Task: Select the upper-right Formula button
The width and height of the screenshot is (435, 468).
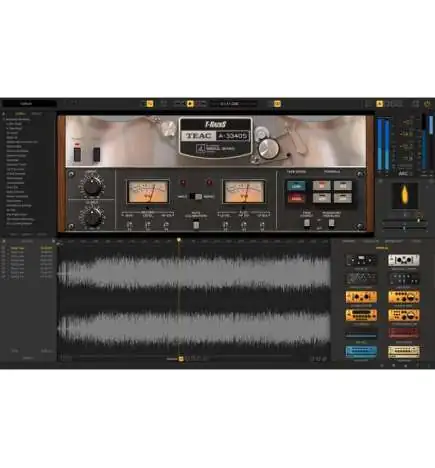Action: [343, 186]
